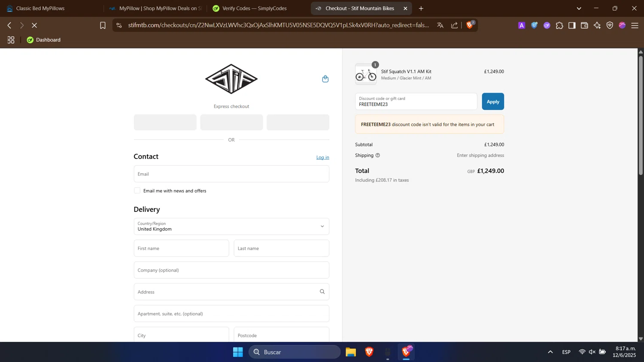
Task: Open the Wi-Fi network tray icon
Action: point(582,352)
